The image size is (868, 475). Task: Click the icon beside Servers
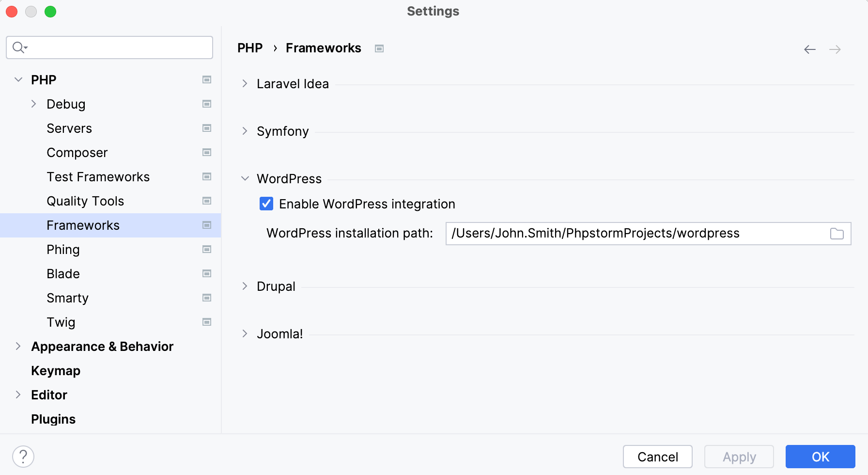pos(207,128)
